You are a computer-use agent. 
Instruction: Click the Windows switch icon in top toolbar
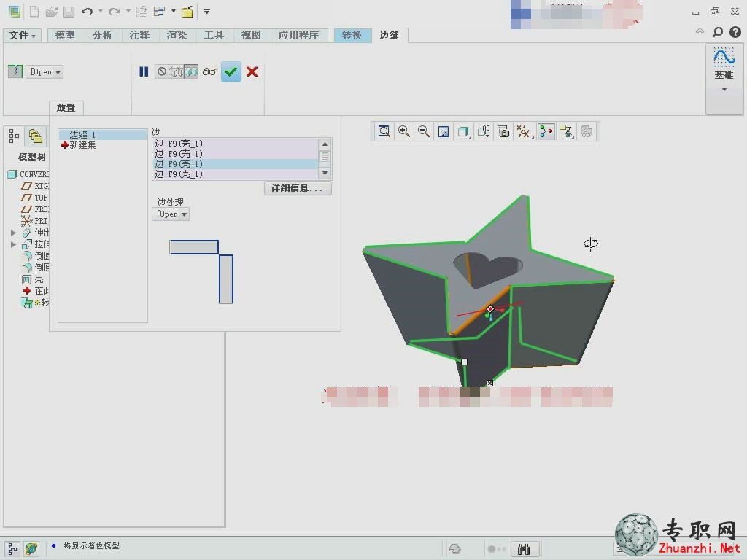(x=160, y=12)
